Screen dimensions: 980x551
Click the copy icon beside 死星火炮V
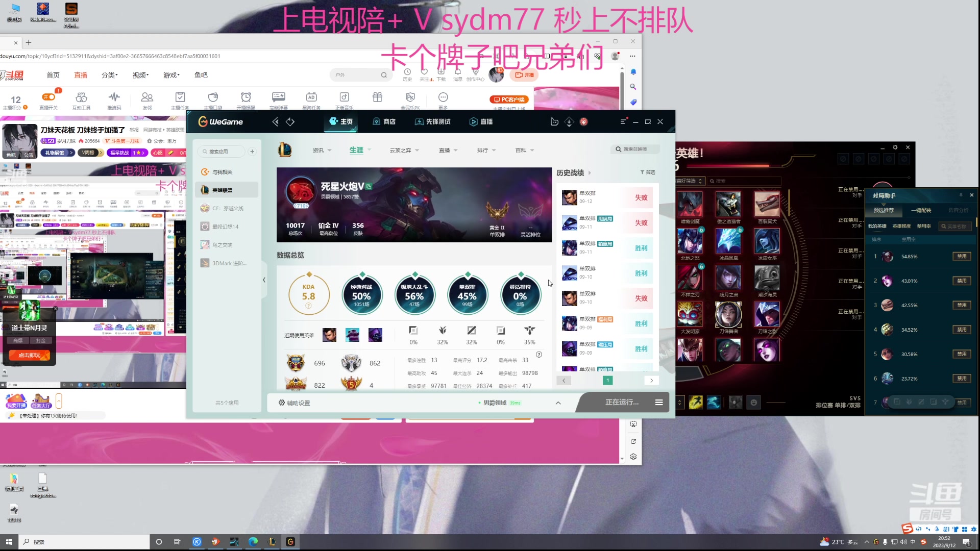coord(369,186)
